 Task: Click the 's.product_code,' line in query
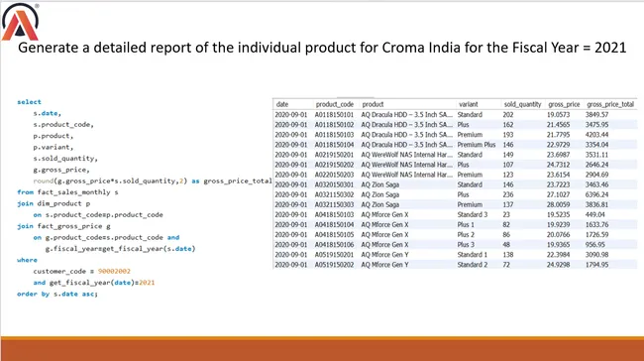63,125
